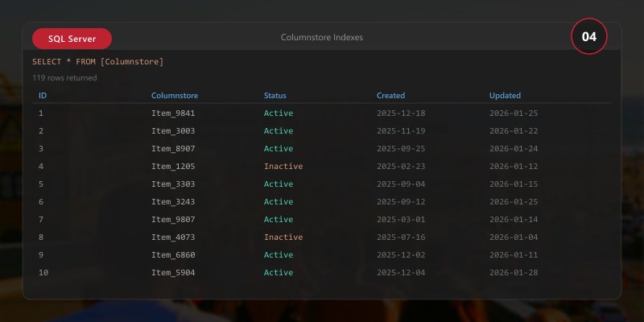This screenshot has height=322, width=644.
Task: Sort by the Updated column header
Action: pos(506,95)
